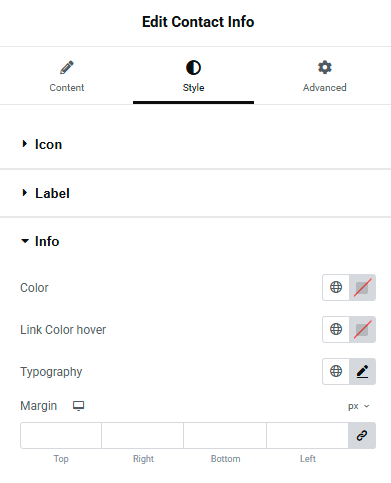Open global colors globe for Color

coord(336,287)
